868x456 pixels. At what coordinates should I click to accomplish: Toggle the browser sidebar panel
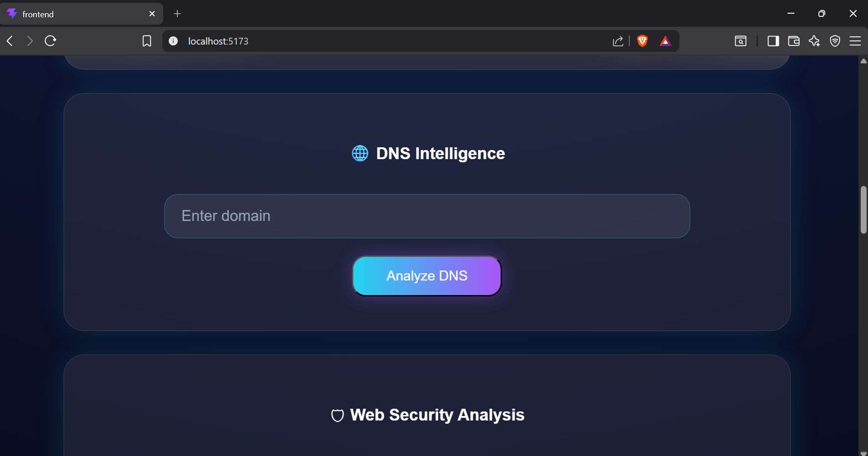(x=773, y=41)
